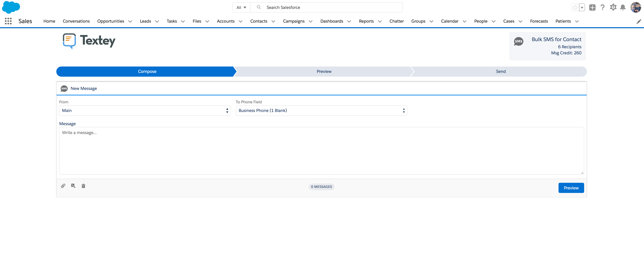This screenshot has height=280, width=644.
Task: Expand the Accounts tab chevron
Action: click(x=240, y=22)
